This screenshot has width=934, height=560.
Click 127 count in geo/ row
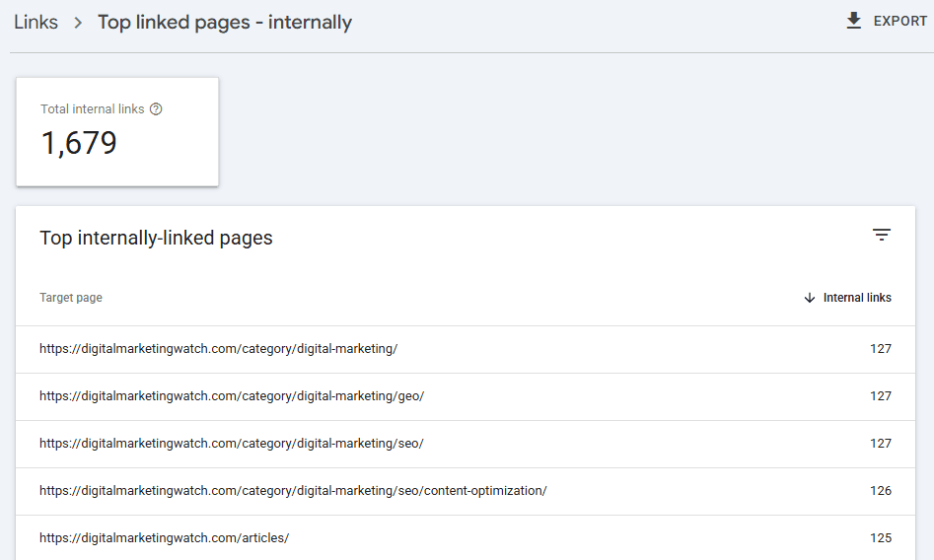tap(881, 396)
